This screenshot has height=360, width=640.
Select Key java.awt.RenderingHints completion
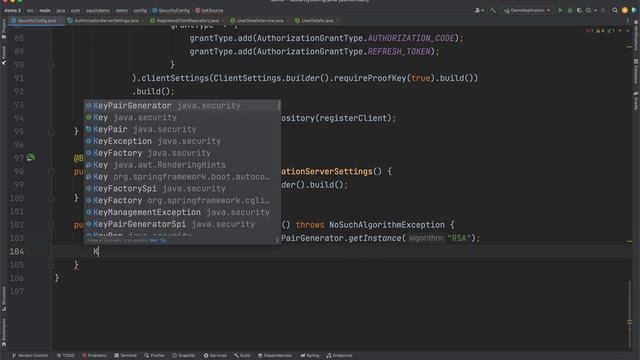tap(182, 165)
